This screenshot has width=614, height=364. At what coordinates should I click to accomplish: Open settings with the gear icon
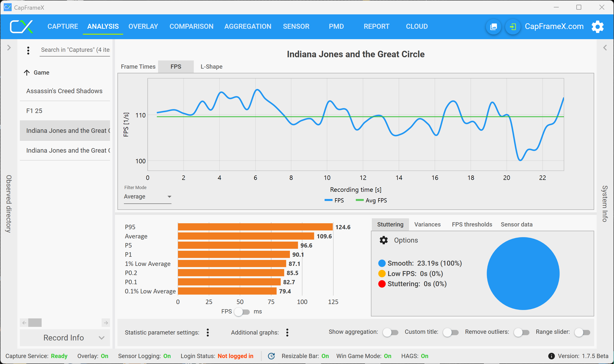[x=597, y=27]
